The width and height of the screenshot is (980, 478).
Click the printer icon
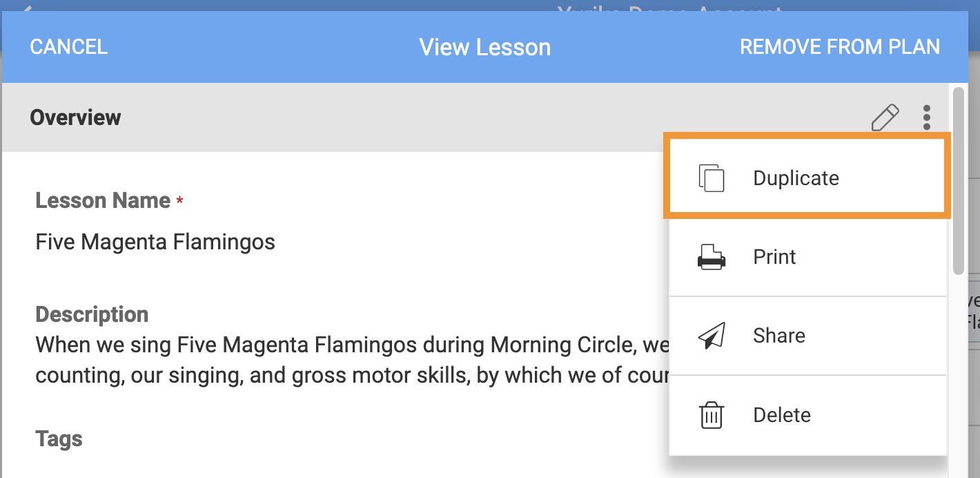click(712, 257)
